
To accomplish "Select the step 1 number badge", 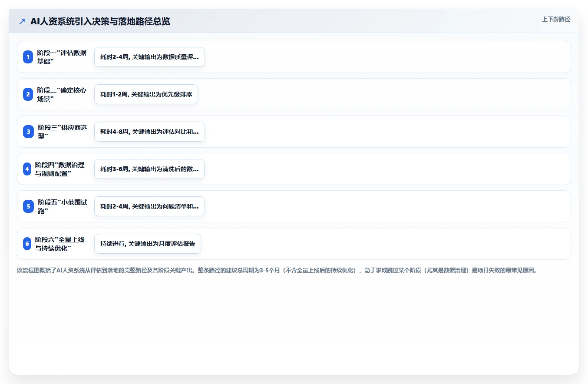I will click(28, 57).
